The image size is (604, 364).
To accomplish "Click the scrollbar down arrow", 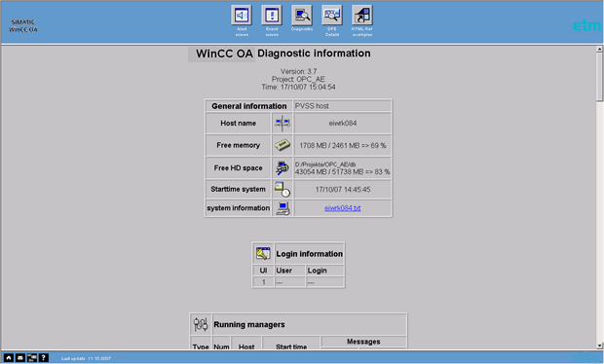I will (x=599, y=346).
